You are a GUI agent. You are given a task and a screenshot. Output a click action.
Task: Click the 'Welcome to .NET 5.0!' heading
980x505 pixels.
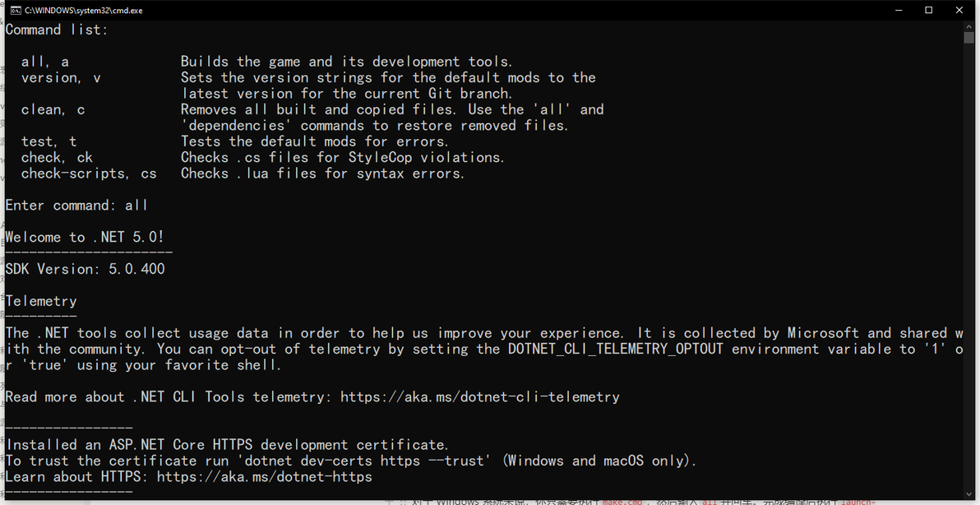[85, 238]
